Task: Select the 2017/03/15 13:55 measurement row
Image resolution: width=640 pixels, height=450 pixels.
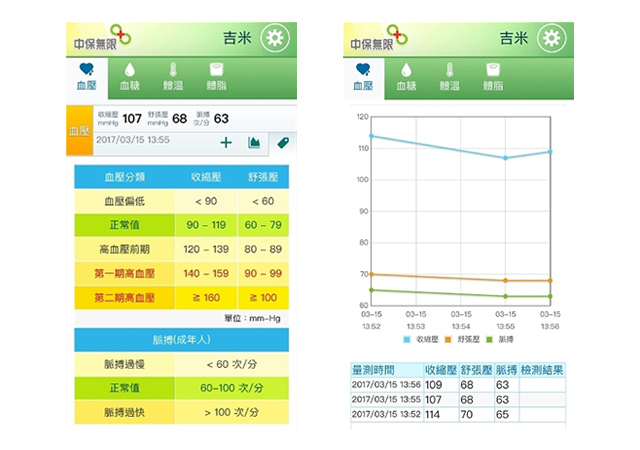Action: pyautogui.click(x=458, y=399)
